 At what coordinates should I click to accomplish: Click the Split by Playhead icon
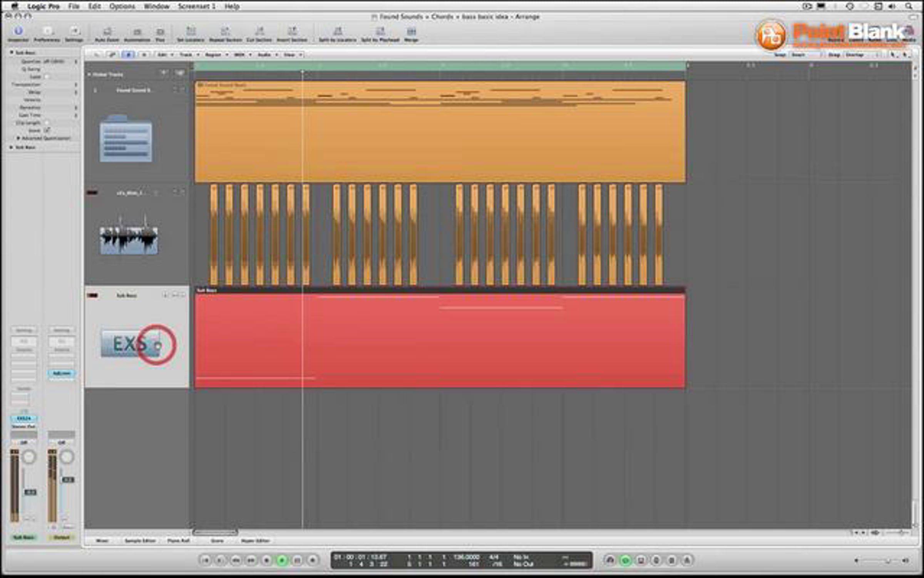tap(380, 32)
